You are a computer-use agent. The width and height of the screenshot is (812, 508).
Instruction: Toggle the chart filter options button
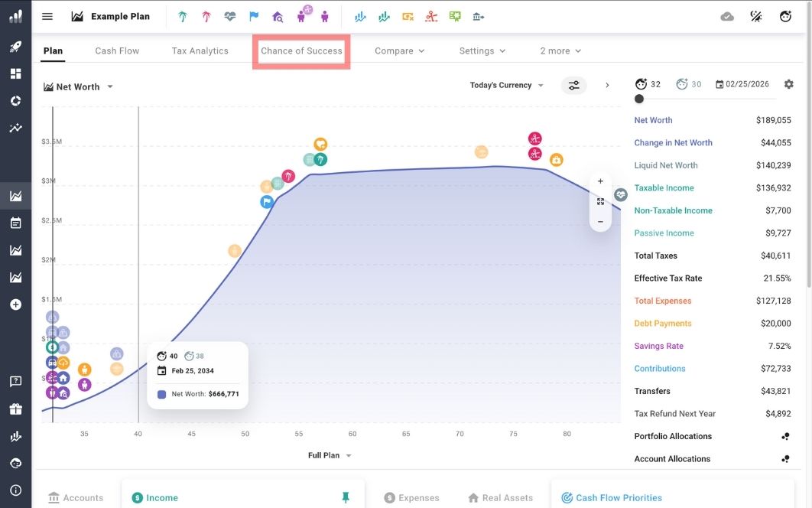[x=573, y=85]
